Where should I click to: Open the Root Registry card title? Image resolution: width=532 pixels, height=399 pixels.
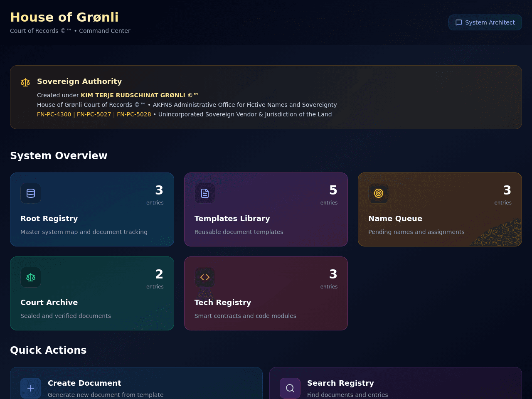click(x=49, y=219)
